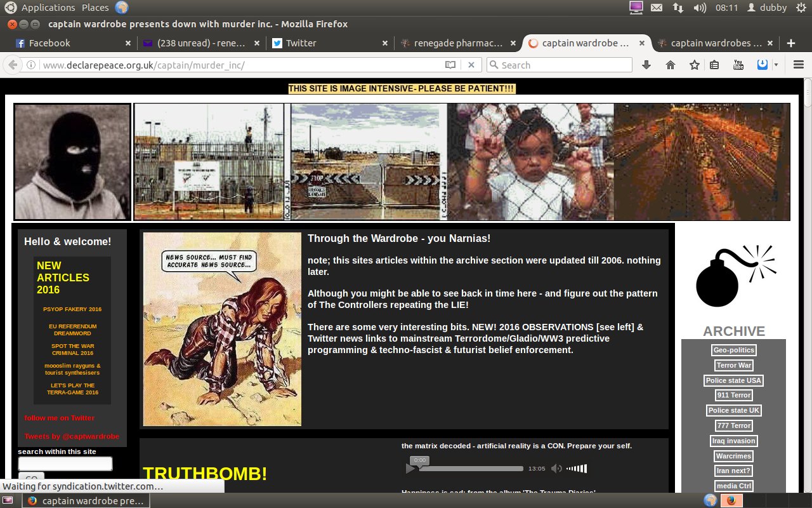Image resolution: width=812 pixels, height=508 pixels.
Task: Open the PSYOP FAKERY 2016 article
Action: click(x=72, y=309)
